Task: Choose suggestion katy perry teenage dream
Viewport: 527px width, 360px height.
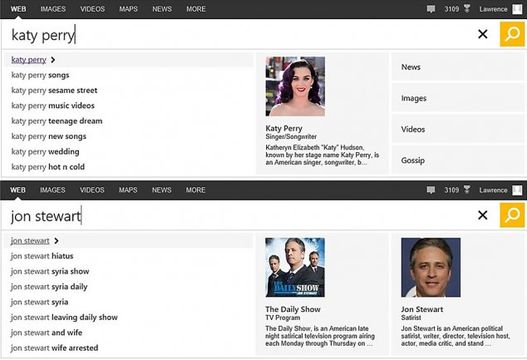Action: click(x=57, y=121)
